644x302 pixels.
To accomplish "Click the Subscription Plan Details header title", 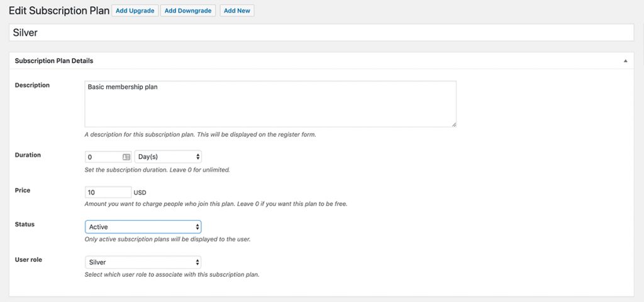I will tap(54, 61).
